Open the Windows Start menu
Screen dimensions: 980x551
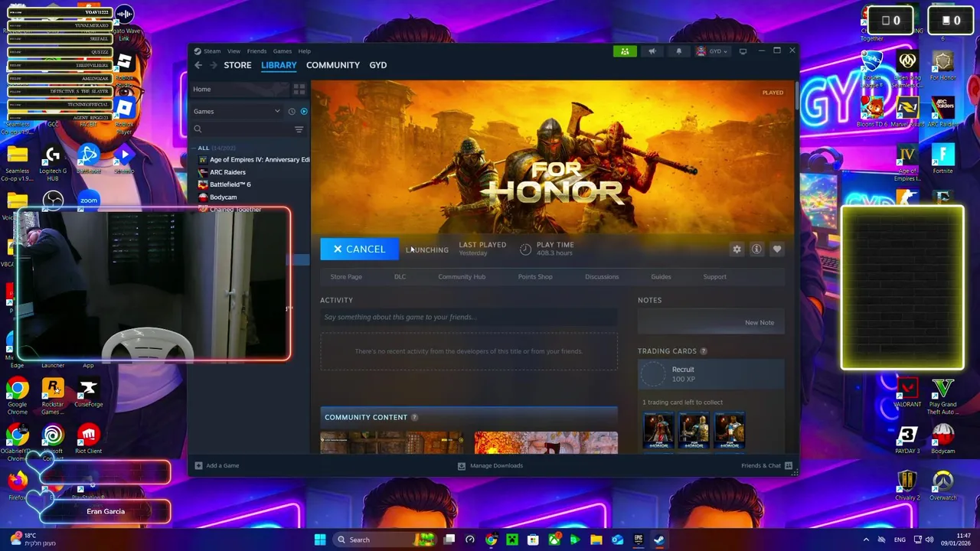320,540
